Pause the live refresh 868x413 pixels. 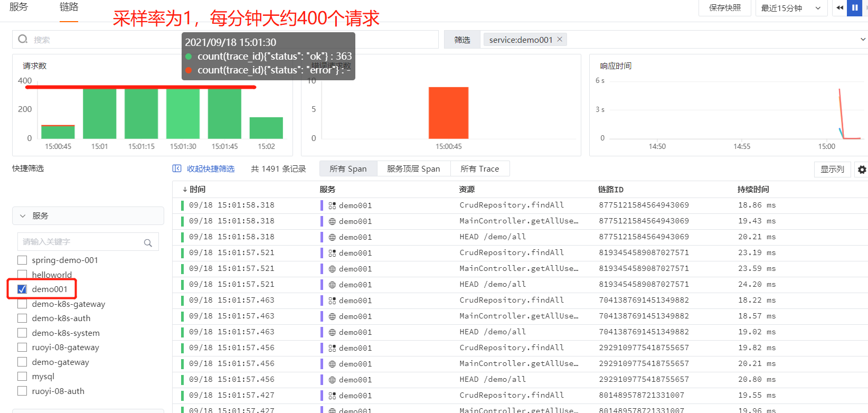coord(854,8)
